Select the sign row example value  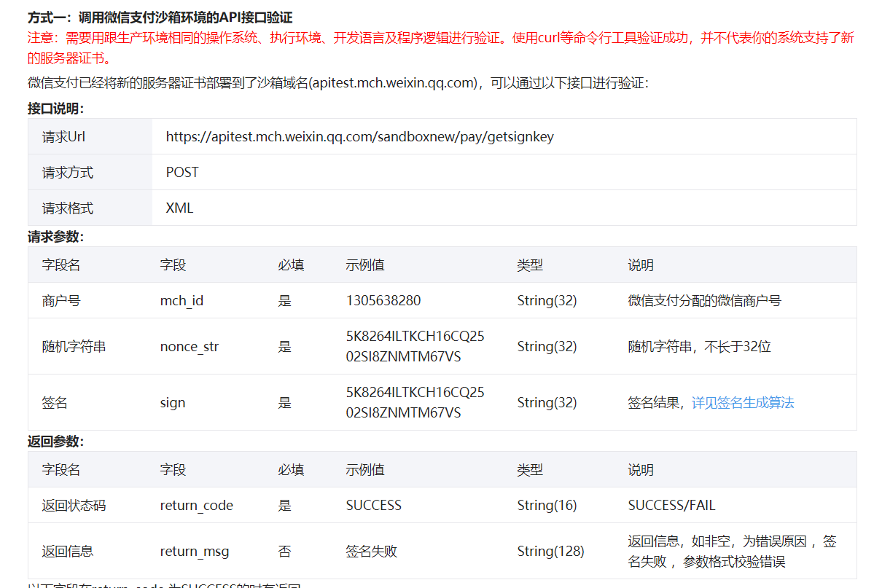click(x=415, y=402)
